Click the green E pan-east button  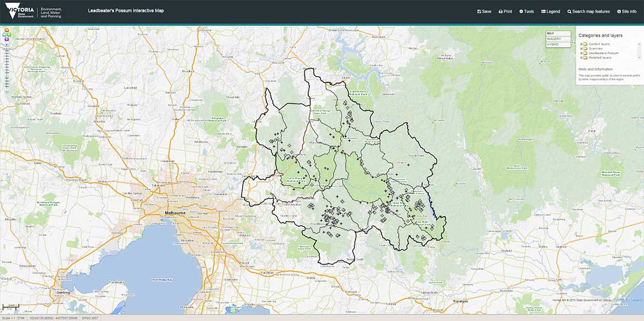(9, 35)
